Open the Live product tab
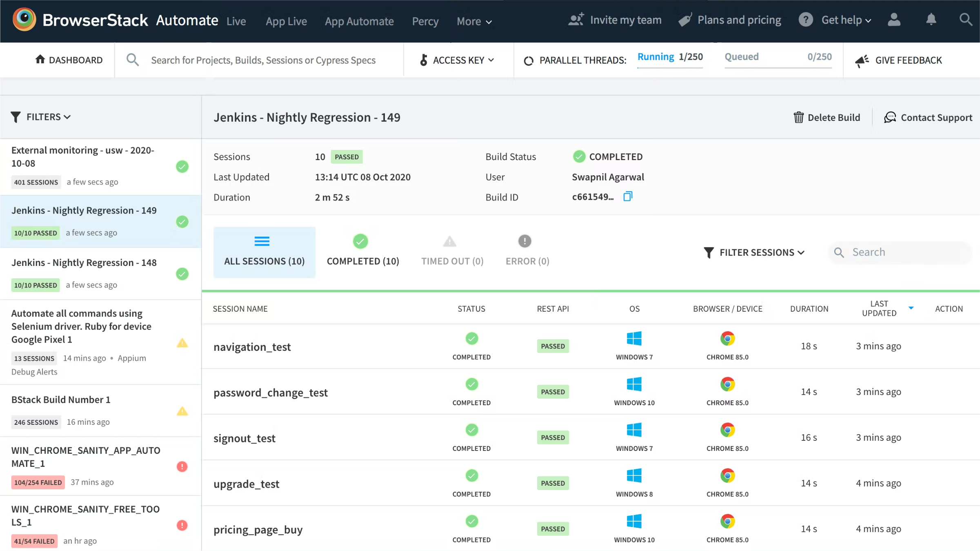Screen dimensions: 980x551 236,21
